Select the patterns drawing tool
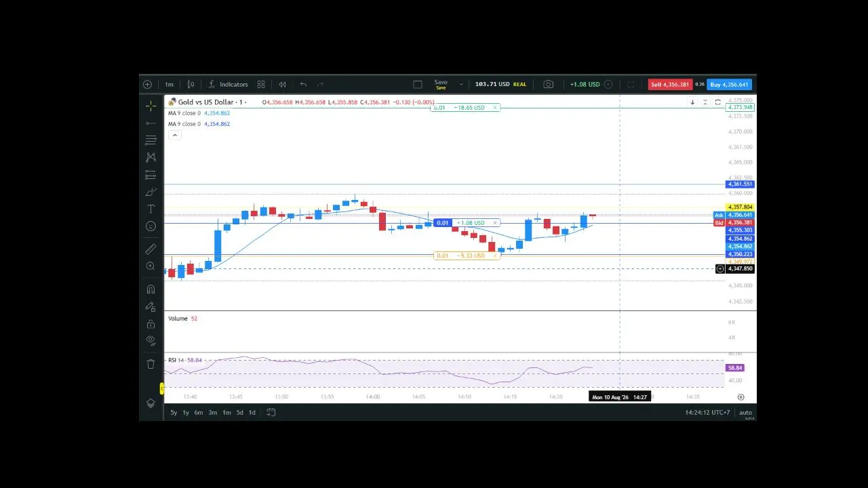Image resolution: width=868 pixels, height=488 pixels. pos(151,157)
